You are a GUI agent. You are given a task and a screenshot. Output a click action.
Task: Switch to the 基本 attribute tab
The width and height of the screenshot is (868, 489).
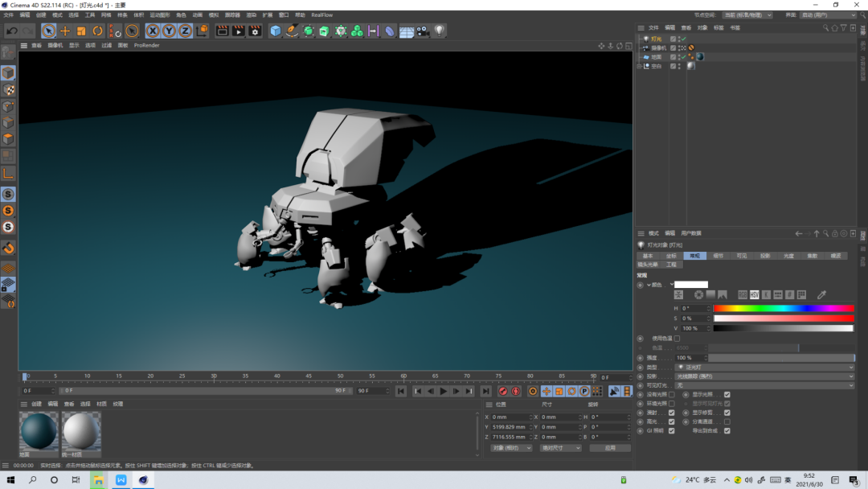648,256
